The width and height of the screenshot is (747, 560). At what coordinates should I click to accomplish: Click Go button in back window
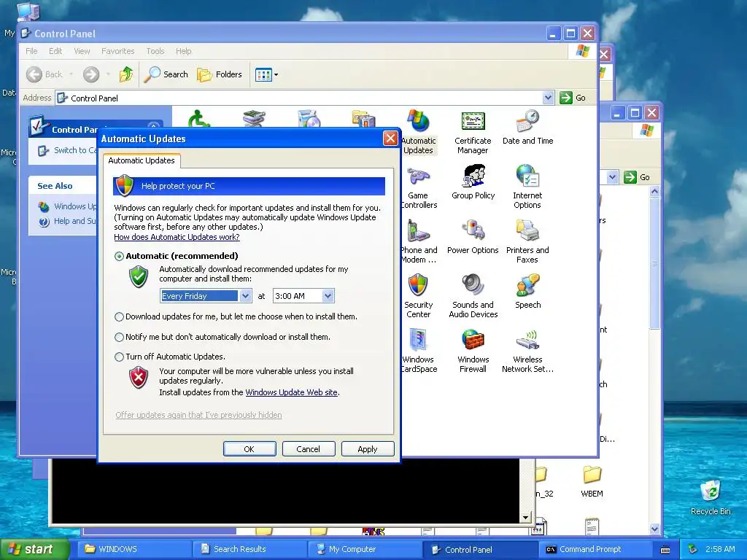click(637, 177)
